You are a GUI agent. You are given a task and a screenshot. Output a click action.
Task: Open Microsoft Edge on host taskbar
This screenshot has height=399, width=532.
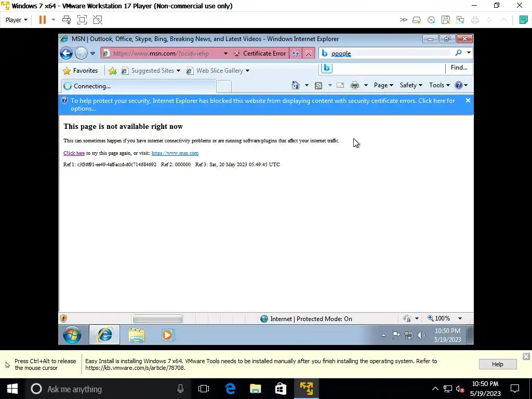click(x=230, y=389)
